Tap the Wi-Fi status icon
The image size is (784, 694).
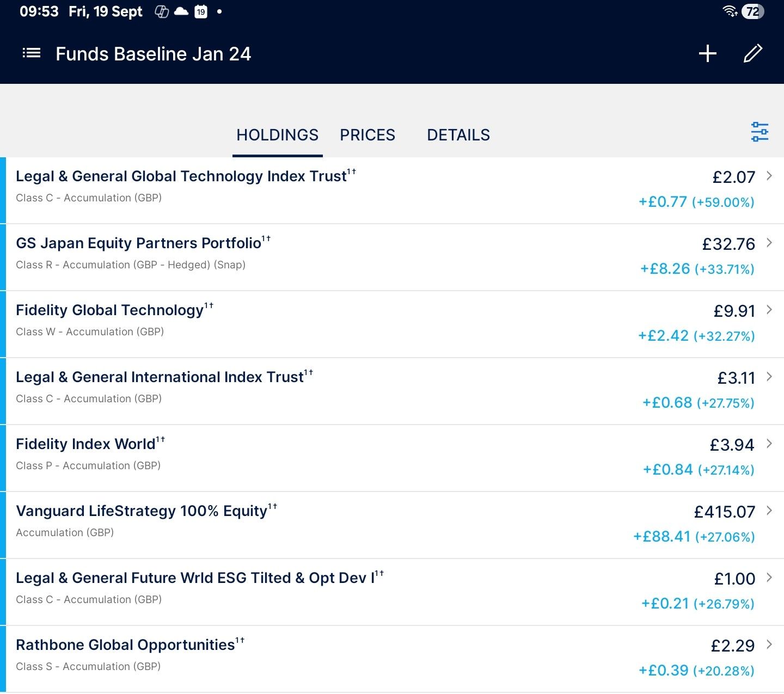click(730, 11)
